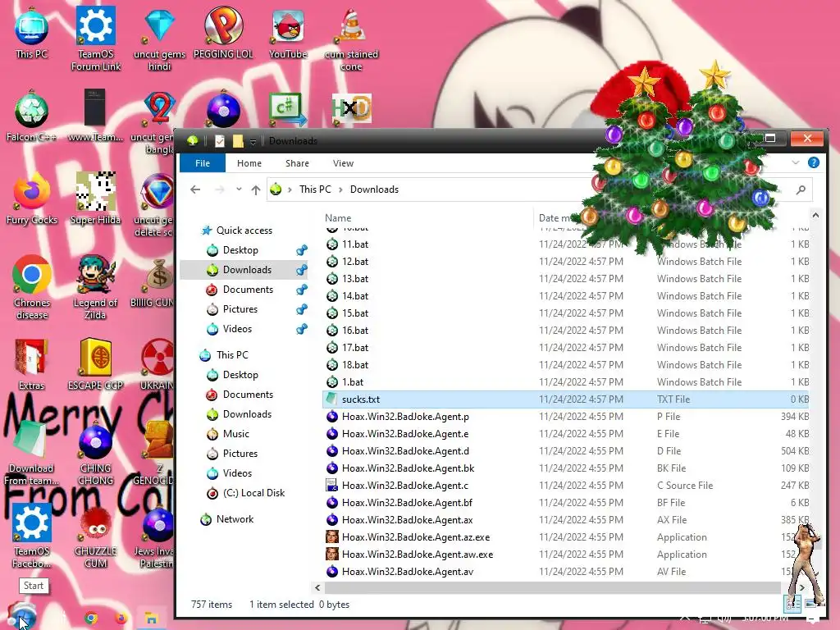This screenshot has height=630, width=840.
Task: Click the search magnifier in Explorer
Action: [801, 189]
